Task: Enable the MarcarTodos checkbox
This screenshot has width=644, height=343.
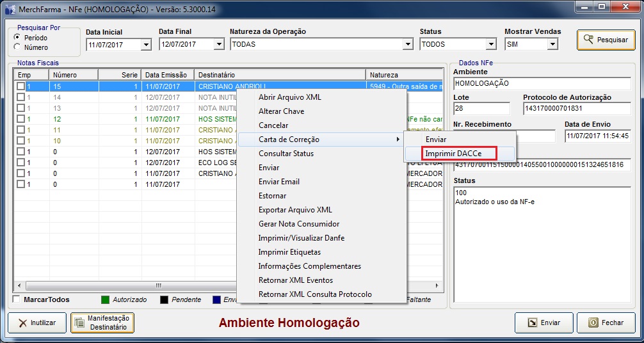Action: pos(17,299)
